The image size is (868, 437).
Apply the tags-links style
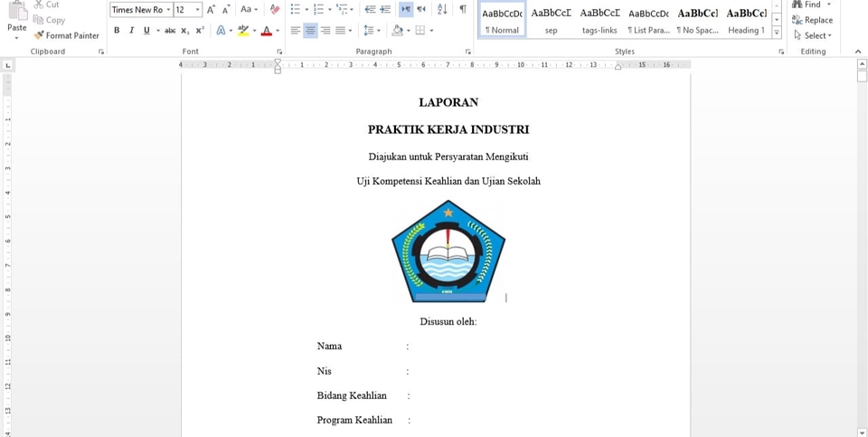click(x=599, y=21)
